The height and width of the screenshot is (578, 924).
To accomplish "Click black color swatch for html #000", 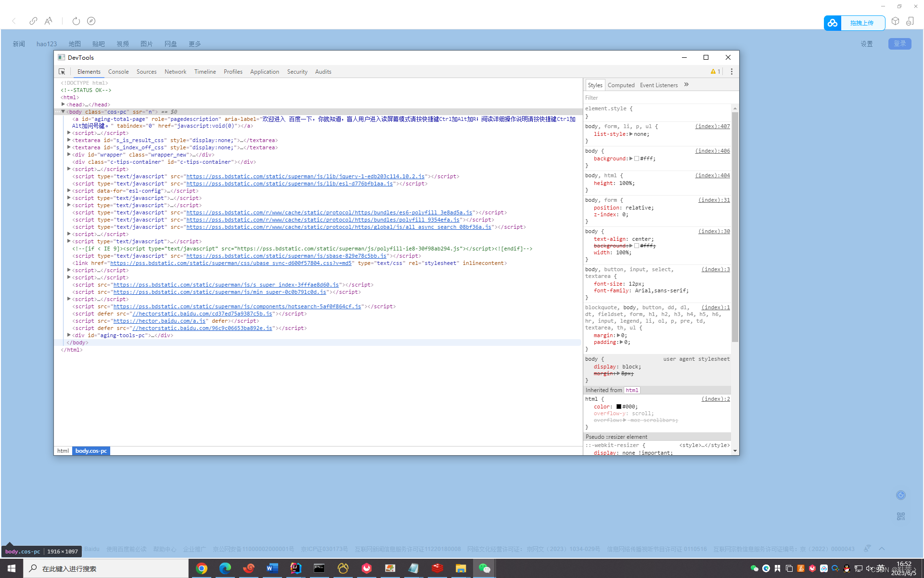I will (619, 407).
